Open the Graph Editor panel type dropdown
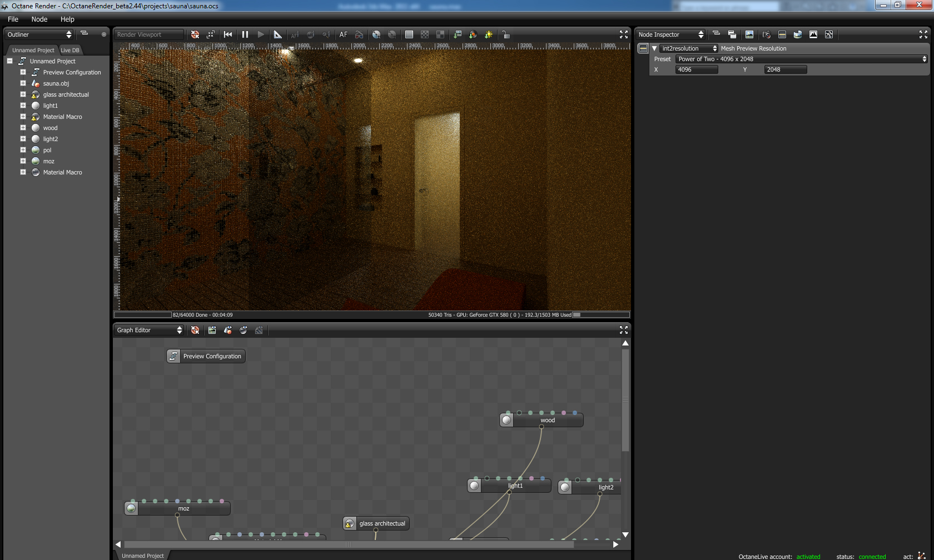This screenshot has width=934, height=560. 148,330
